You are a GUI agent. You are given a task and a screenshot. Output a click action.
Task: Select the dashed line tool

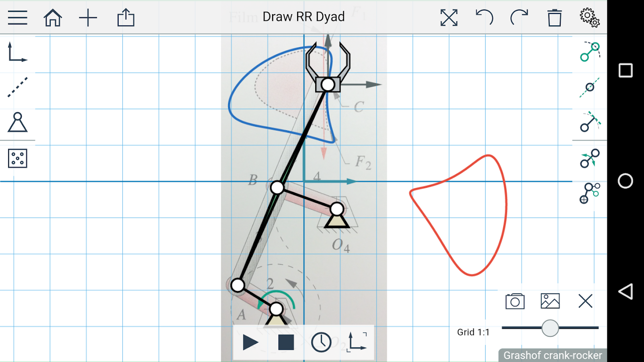[18, 87]
